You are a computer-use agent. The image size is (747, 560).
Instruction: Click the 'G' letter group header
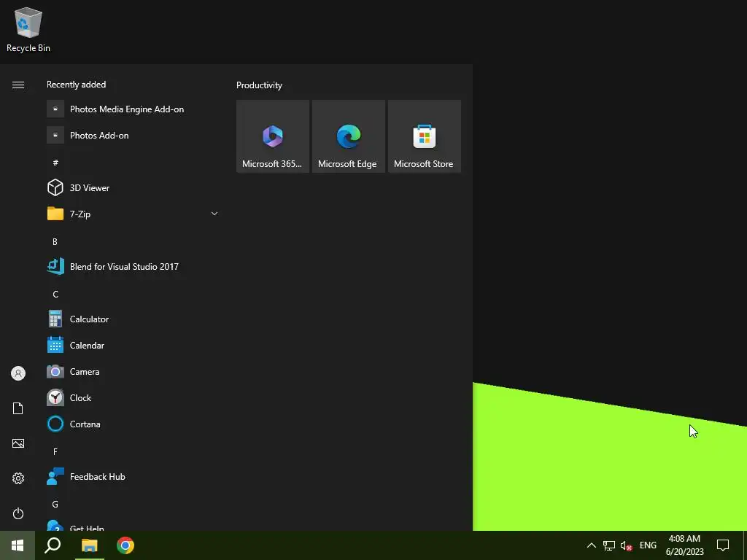coord(55,504)
